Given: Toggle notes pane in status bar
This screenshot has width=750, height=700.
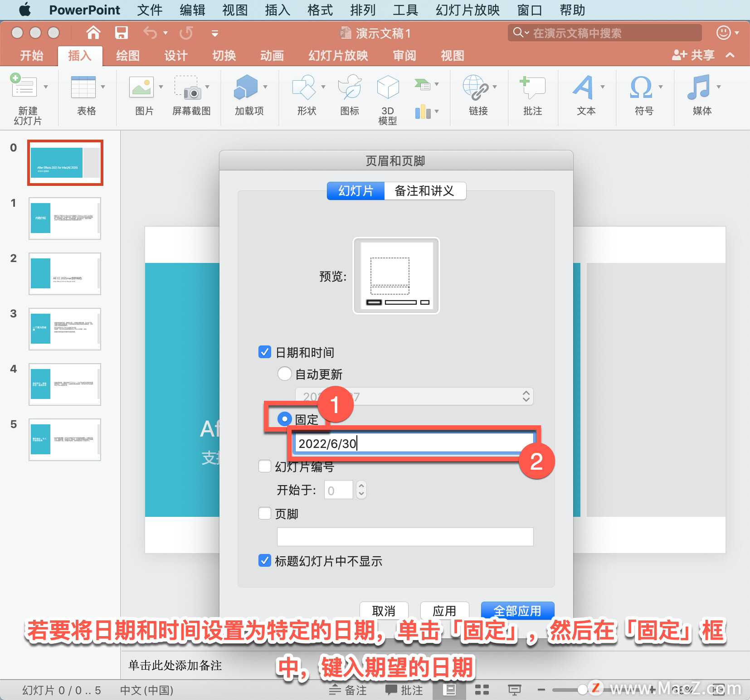Looking at the screenshot, I should coord(348,690).
